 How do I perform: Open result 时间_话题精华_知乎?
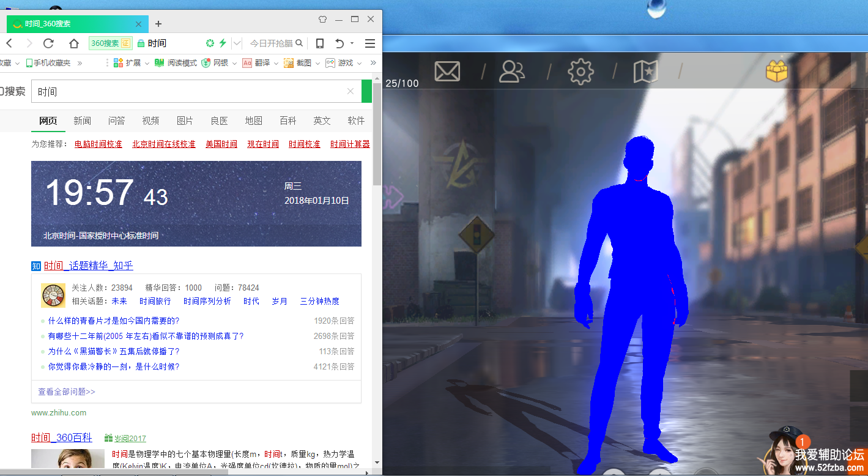(88, 266)
